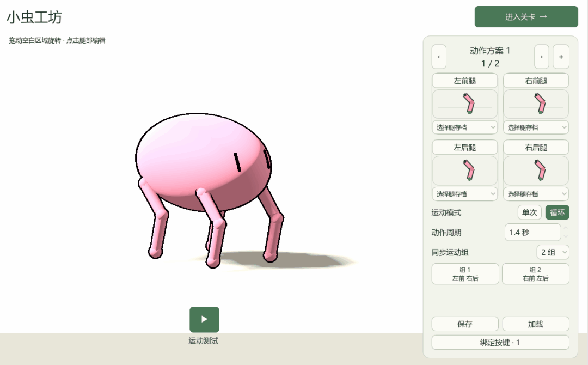The image size is (588, 365).
Task: Click the 小虫工坊 heading
Action: tap(34, 17)
